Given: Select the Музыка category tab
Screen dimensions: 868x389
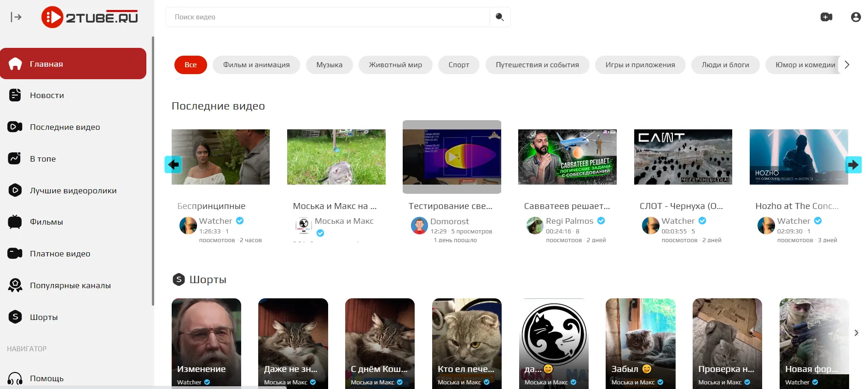Looking at the screenshot, I should (329, 65).
